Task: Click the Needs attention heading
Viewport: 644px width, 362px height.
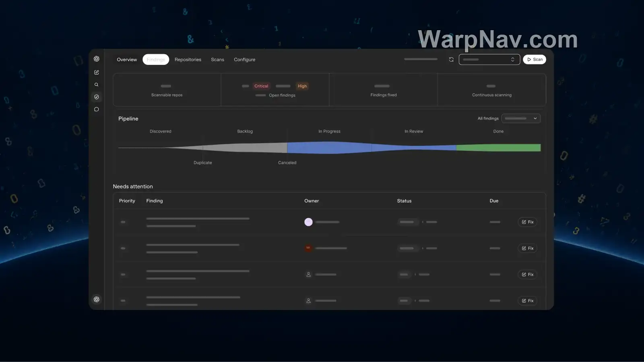Action: (x=133, y=187)
